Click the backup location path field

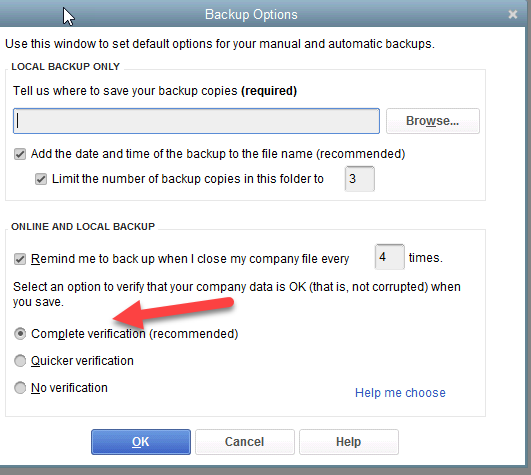pyautogui.click(x=196, y=121)
